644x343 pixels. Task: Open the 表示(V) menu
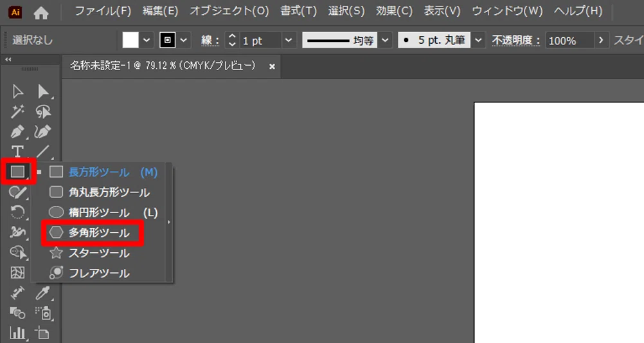442,11
